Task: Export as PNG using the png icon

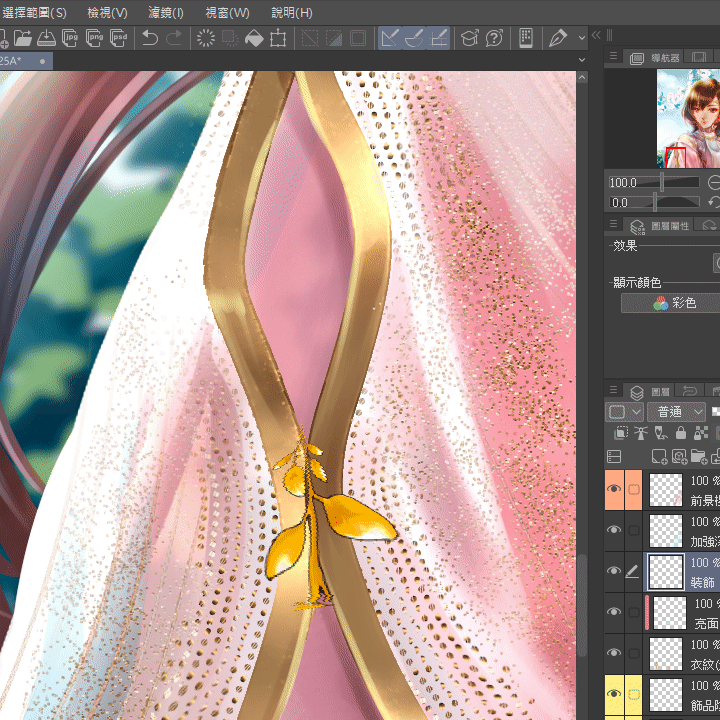Action: [95, 38]
